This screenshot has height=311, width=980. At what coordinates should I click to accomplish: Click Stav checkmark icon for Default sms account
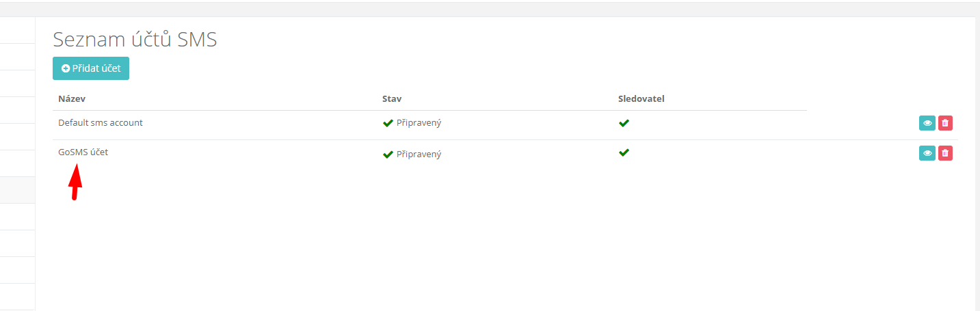pos(388,124)
